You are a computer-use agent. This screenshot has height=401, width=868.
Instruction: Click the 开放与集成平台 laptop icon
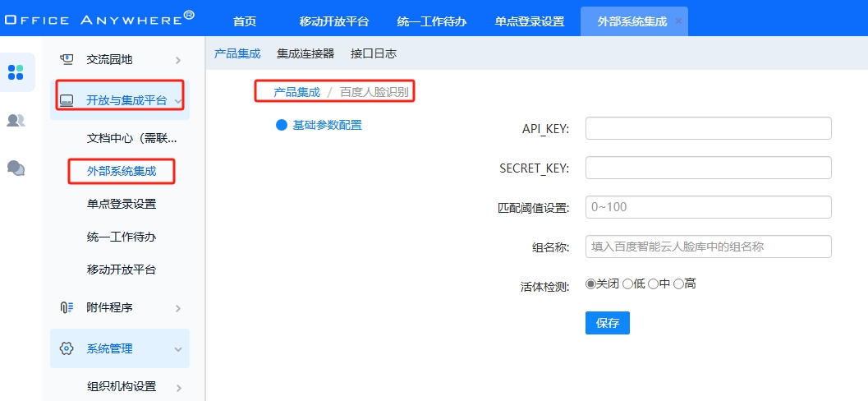[67, 101]
